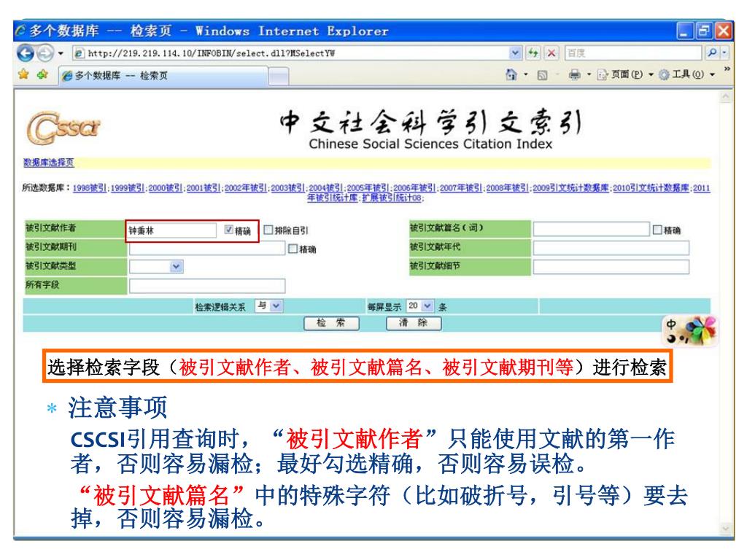Viewport: 747px width, 560px height.
Task: Open the Print options dropdown arrow
Action: pos(589,75)
